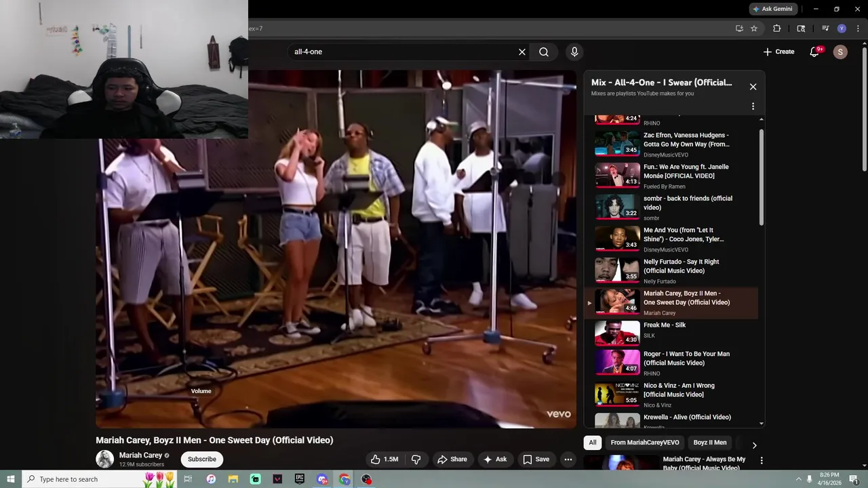Open Google Lens search icon in toolbar
Image resolution: width=868 pixels, height=488 pixels.
[x=801, y=28]
